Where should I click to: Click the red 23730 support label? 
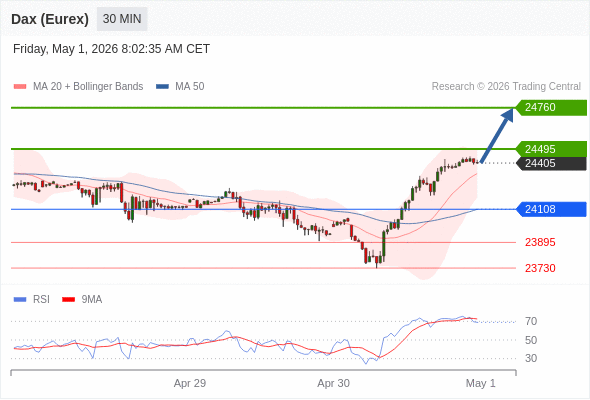540,268
